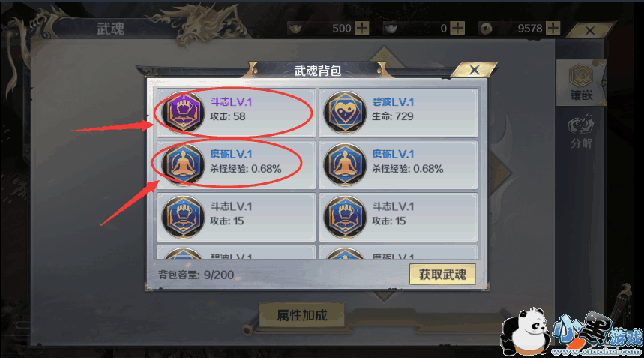Click the 斗志LV.1 attack 58 name text
This screenshot has height=358, width=644.
point(231,102)
